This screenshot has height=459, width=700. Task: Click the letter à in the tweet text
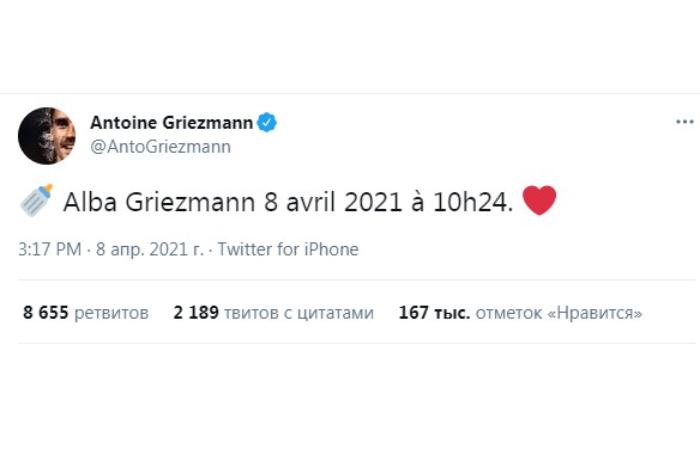[x=417, y=202]
